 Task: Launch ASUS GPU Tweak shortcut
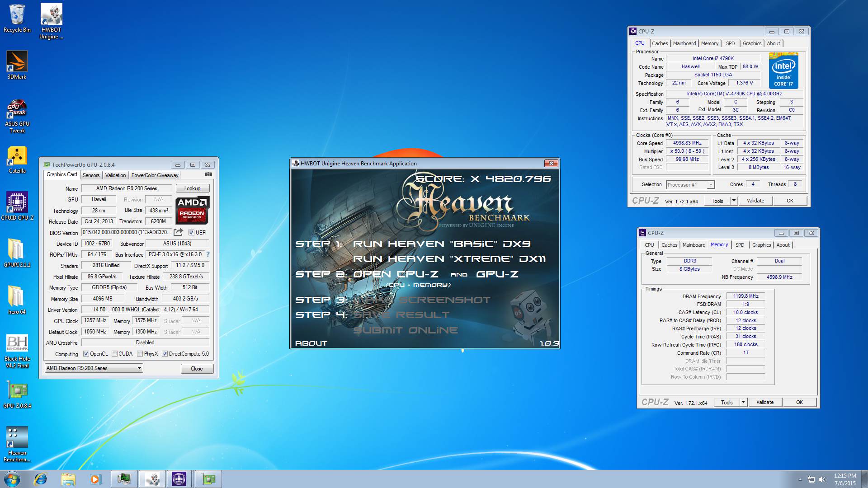pos(17,116)
